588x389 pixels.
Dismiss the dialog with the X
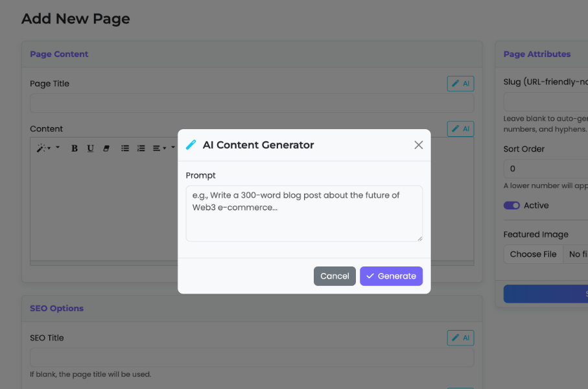(x=418, y=145)
